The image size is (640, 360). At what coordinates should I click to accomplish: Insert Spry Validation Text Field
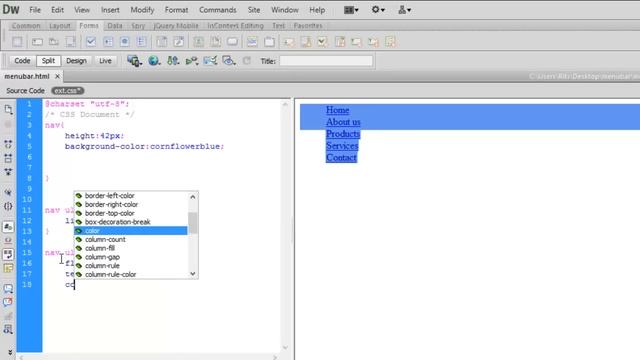click(289, 42)
